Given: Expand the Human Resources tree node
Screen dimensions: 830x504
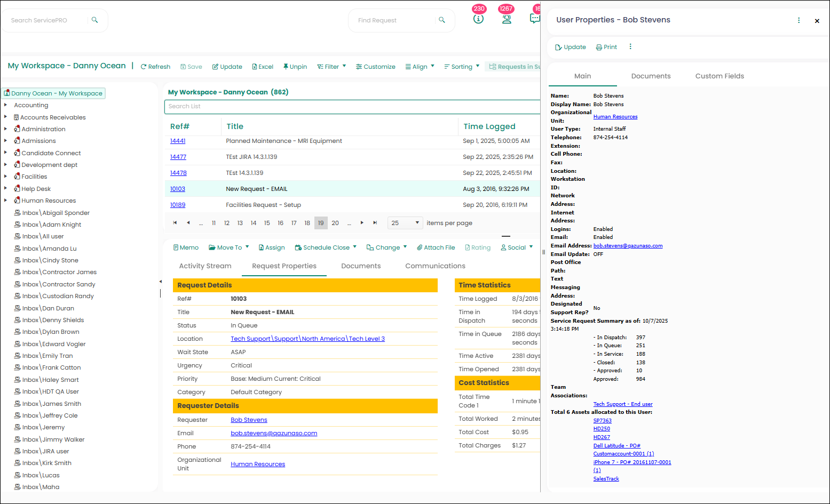Looking at the screenshot, I should (x=5, y=201).
